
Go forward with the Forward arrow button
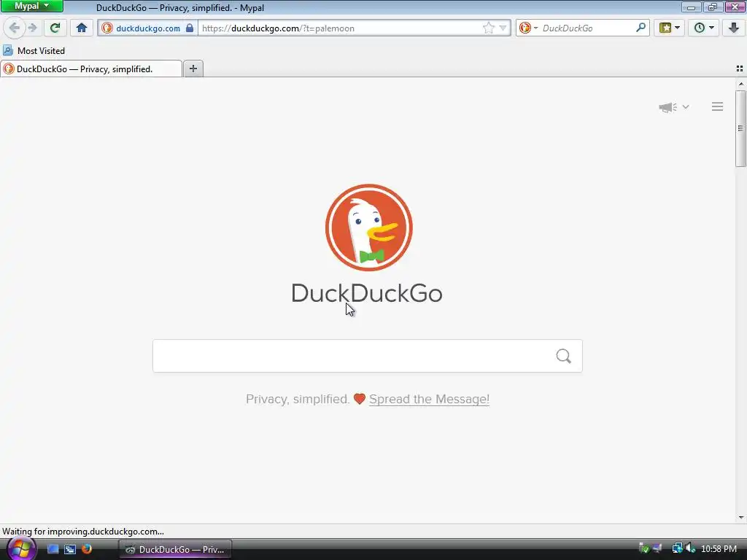point(32,28)
